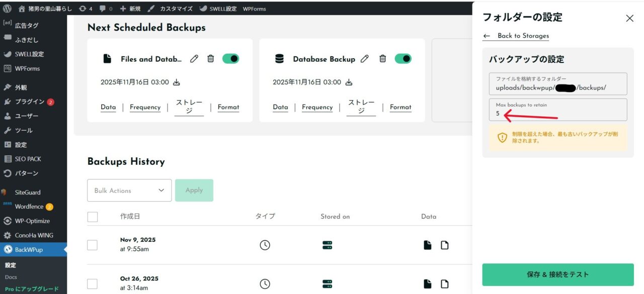The height and width of the screenshot is (294, 644).
Task: Turn off the Database Backup schedule toggle
Action: (x=403, y=59)
